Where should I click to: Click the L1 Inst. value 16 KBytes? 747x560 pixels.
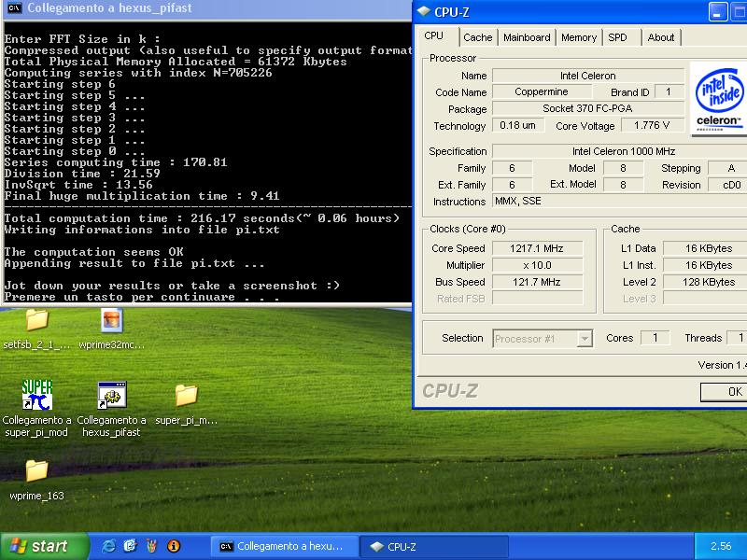coord(707,265)
